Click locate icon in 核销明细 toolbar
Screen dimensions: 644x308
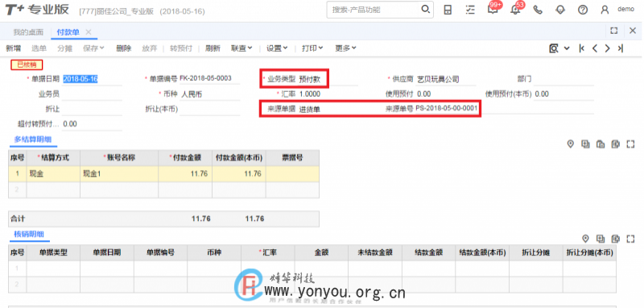(586, 239)
